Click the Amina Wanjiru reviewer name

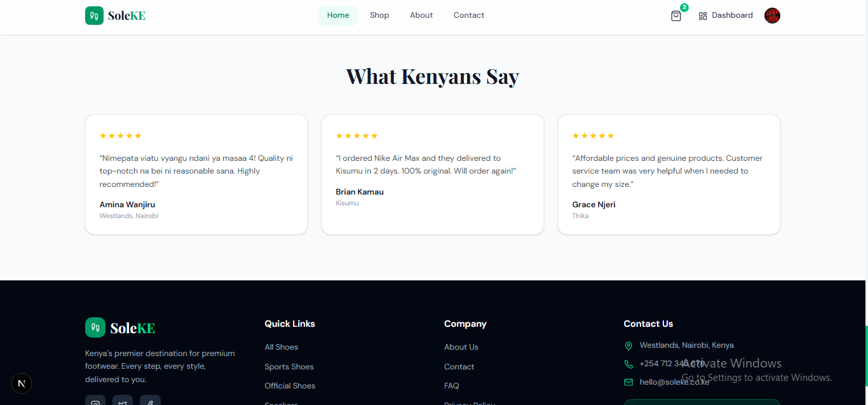127,205
